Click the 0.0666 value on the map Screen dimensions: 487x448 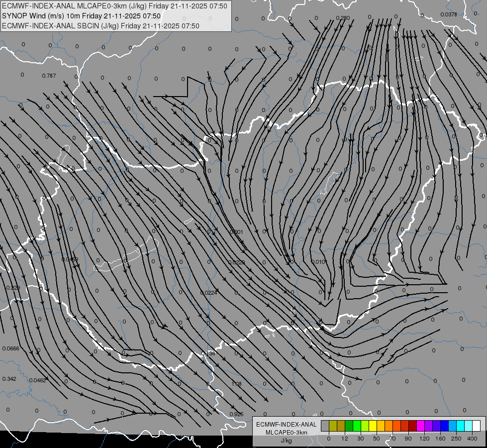[x=10, y=348]
